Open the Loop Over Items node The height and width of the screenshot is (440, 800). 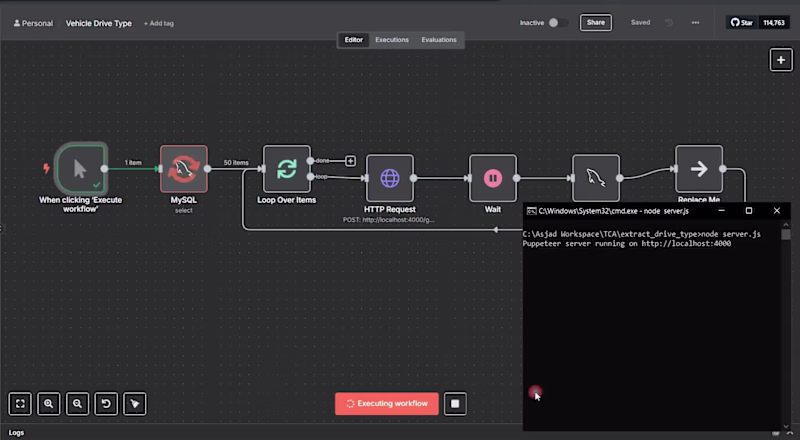287,169
